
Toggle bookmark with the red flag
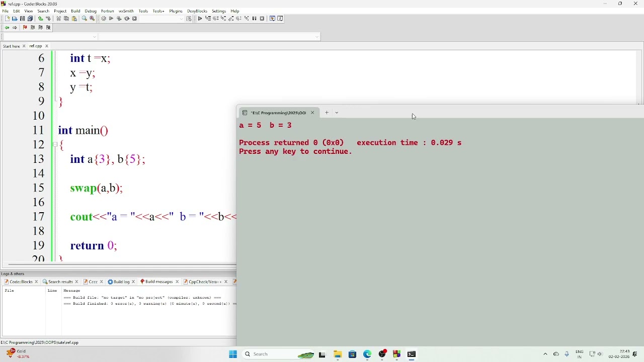[25, 28]
